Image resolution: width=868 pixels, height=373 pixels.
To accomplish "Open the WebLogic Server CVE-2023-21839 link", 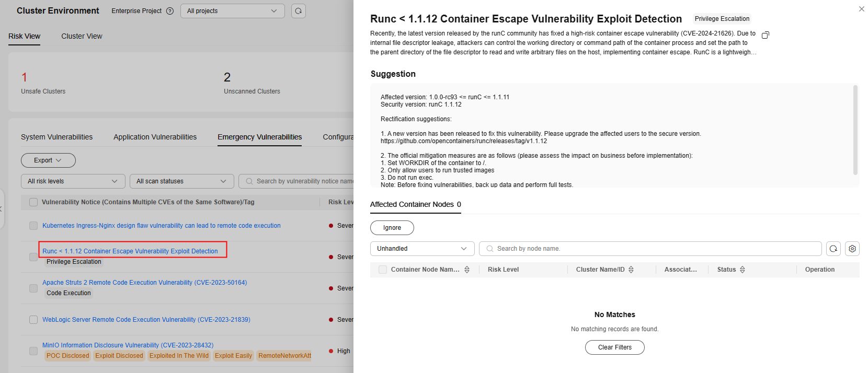I will [146, 320].
